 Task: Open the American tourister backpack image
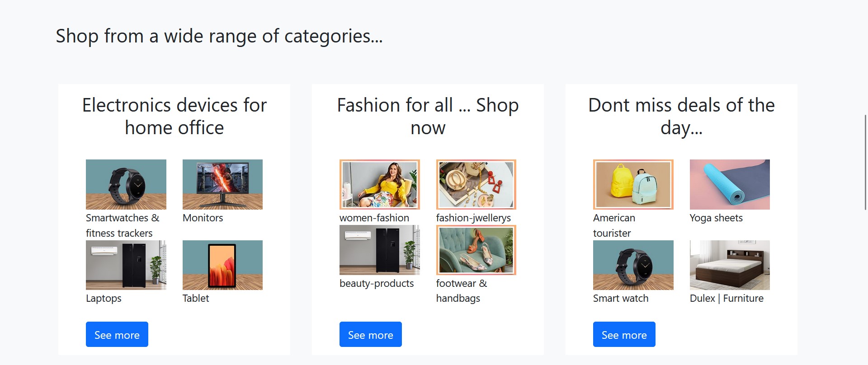[x=633, y=184]
